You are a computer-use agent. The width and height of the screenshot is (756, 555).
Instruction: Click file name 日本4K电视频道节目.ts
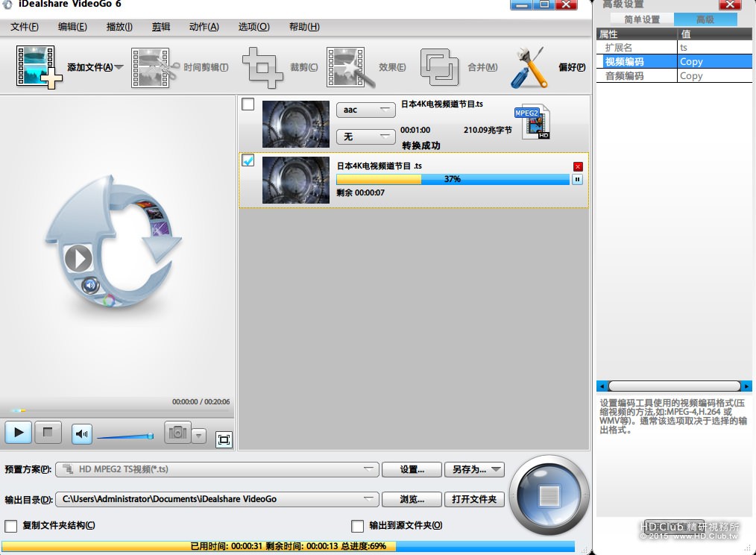click(441, 104)
